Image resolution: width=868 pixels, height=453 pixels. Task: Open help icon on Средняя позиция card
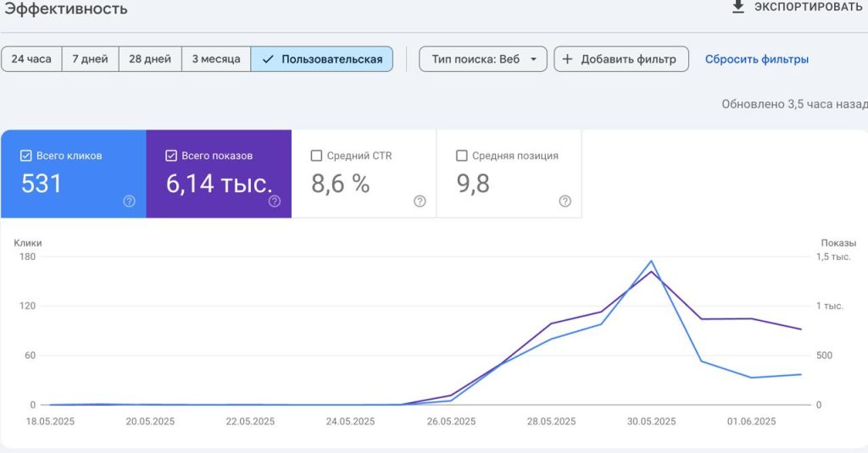tap(565, 202)
